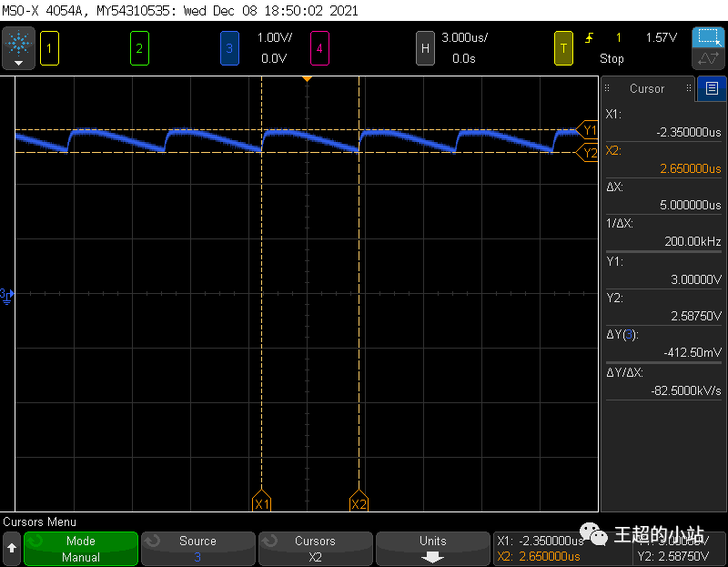Click the ΔY -412.50mV reading

693,352
